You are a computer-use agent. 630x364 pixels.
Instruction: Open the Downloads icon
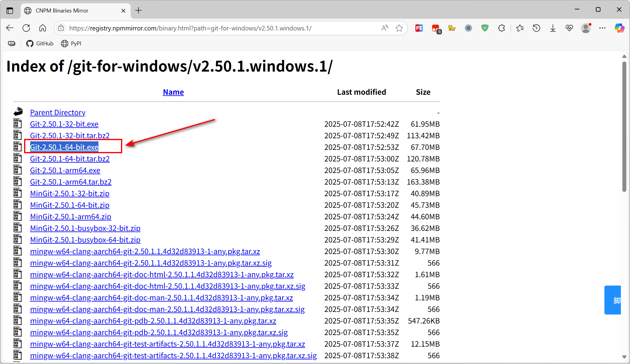click(x=553, y=28)
